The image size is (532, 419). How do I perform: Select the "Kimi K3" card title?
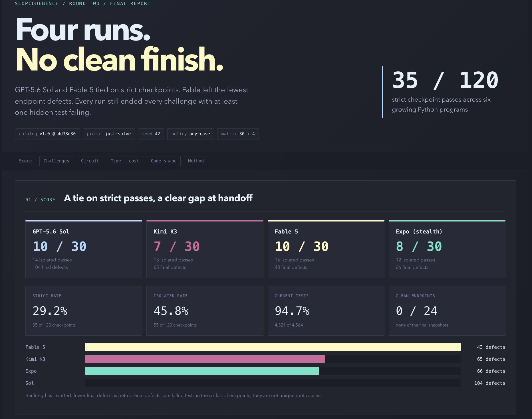coord(165,231)
